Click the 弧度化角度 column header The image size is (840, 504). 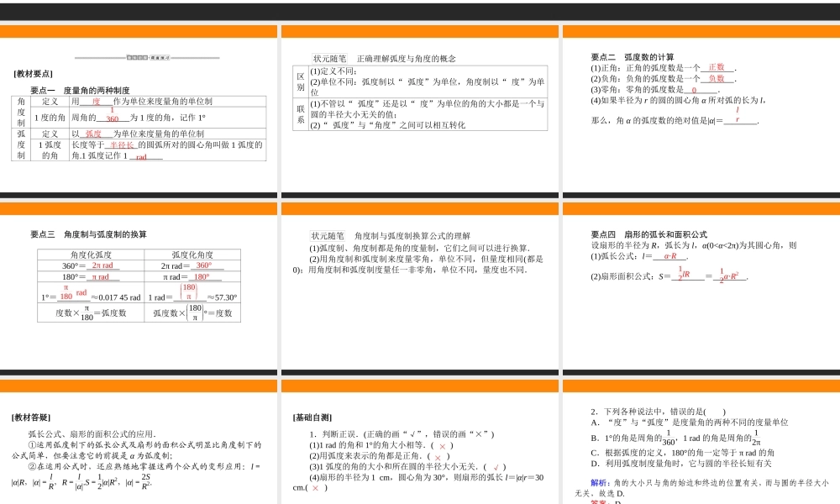(x=192, y=255)
